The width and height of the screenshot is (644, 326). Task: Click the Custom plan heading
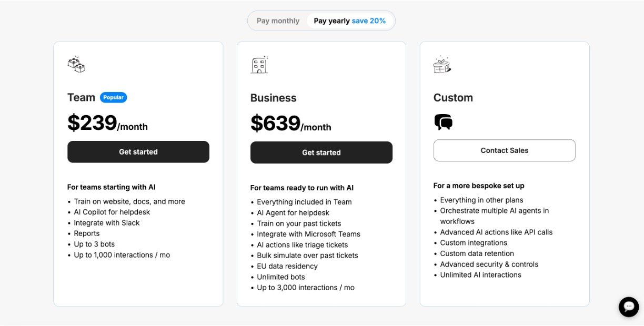click(453, 98)
